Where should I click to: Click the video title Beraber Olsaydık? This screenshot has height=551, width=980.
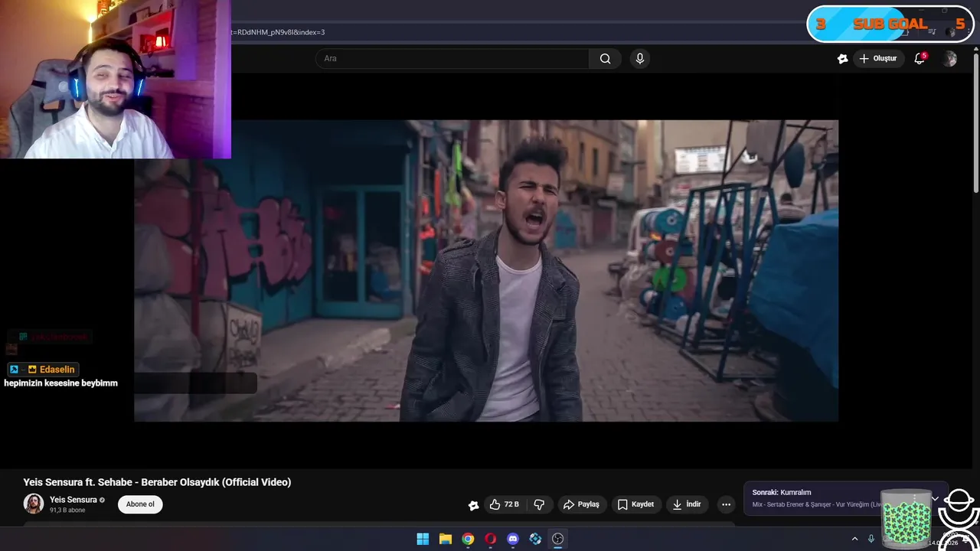pyautogui.click(x=157, y=482)
